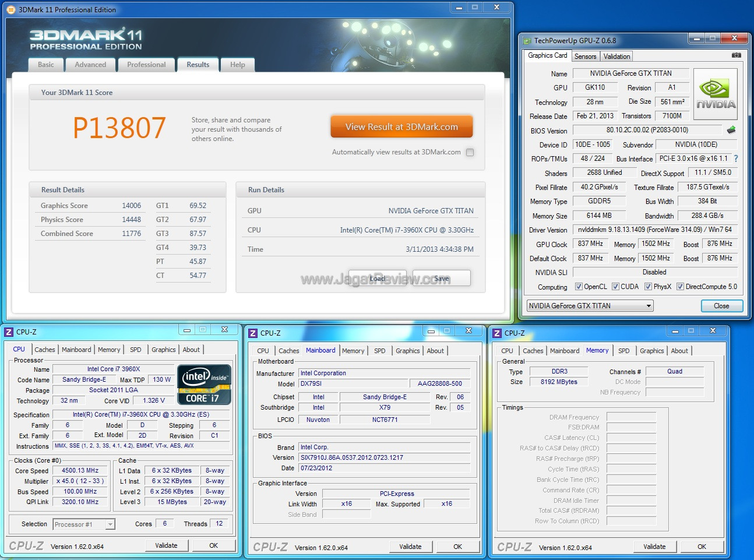Switch to the Sensors tab in GPU-Z
754x560 pixels.
click(x=585, y=57)
